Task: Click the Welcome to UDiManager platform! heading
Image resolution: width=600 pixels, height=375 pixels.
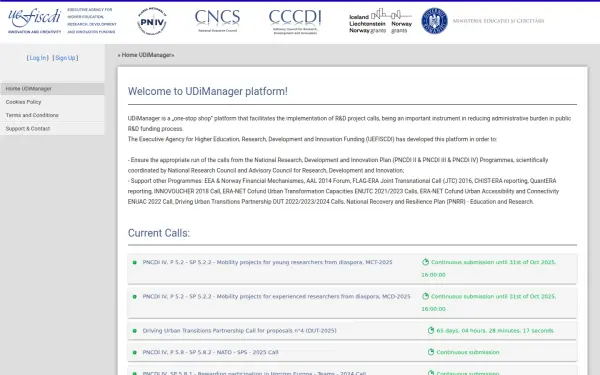Action: pyautogui.click(x=208, y=91)
